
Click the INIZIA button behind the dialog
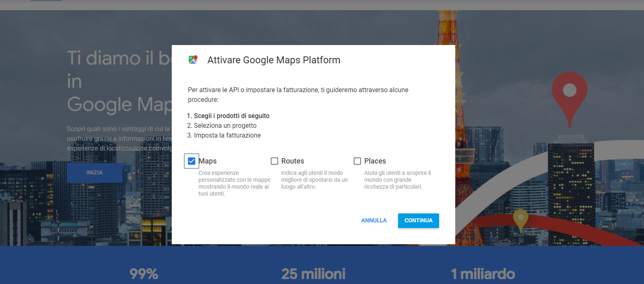pos(94,172)
